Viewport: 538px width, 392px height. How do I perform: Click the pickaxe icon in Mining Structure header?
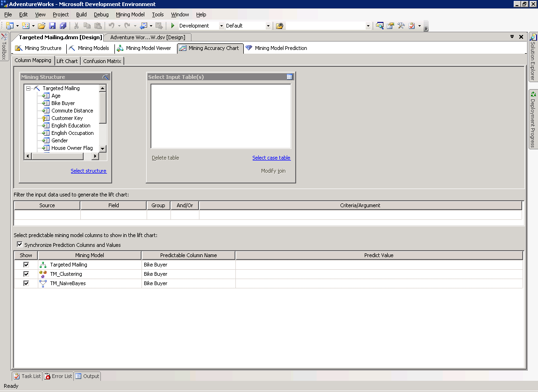pos(106,77)
